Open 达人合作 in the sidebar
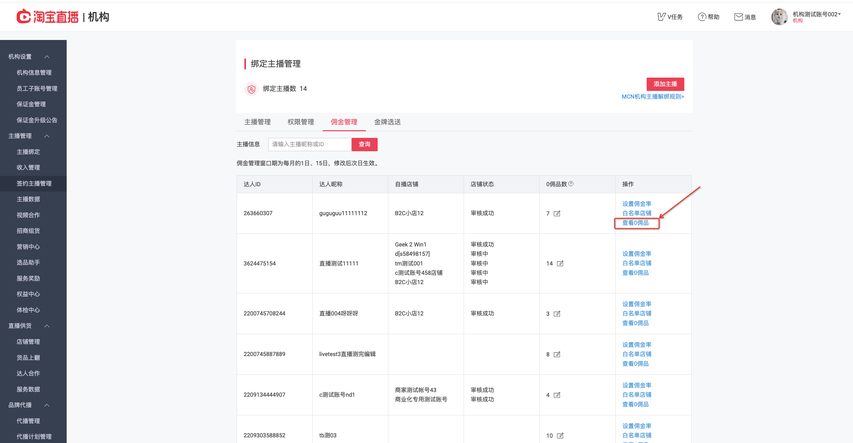 (28, 373)
